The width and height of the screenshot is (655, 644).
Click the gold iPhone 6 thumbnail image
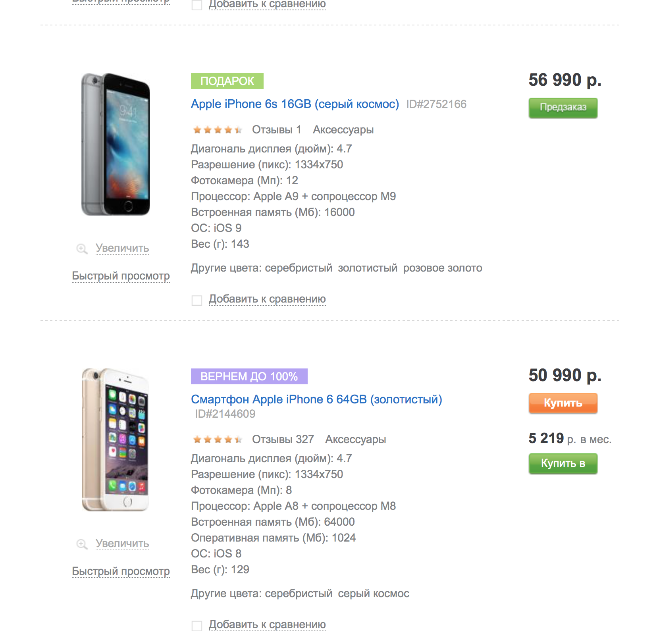116,440
